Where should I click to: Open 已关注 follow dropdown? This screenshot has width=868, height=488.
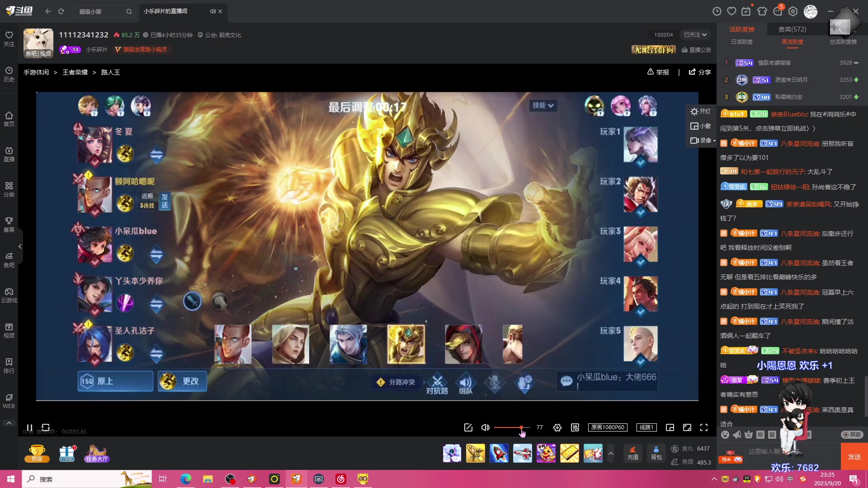point(695,35)
